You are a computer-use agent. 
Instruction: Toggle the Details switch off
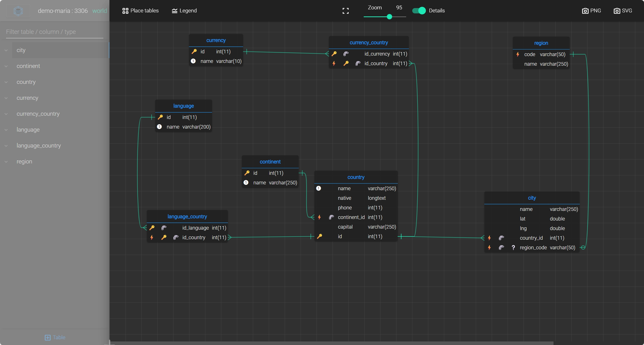(419, 11)
